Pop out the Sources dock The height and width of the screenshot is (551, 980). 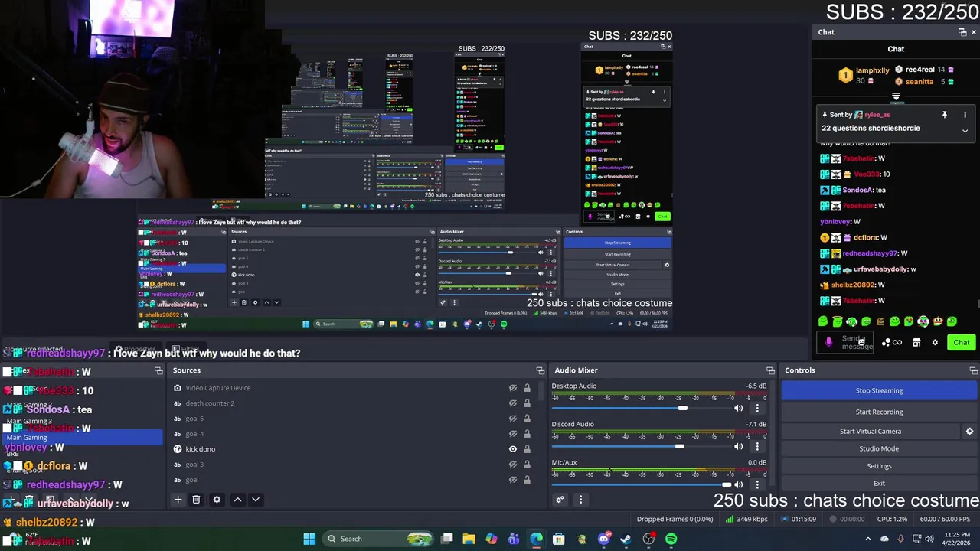541,370
